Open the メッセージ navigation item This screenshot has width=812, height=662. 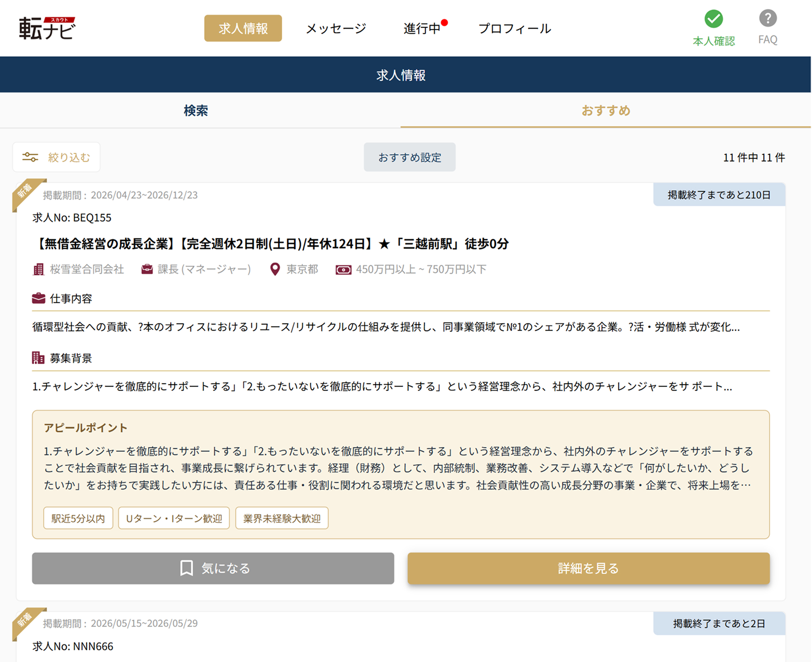click(x=336, y=28)
